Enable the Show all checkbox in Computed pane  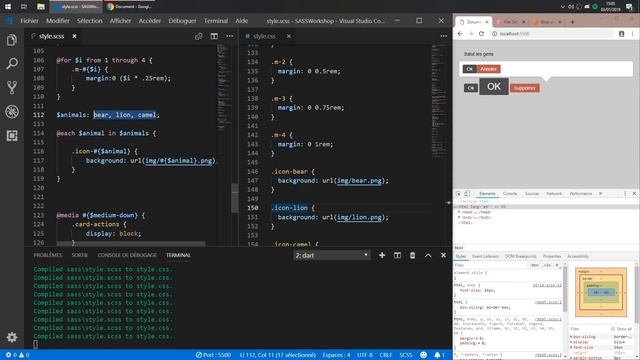tap(613, 329)
